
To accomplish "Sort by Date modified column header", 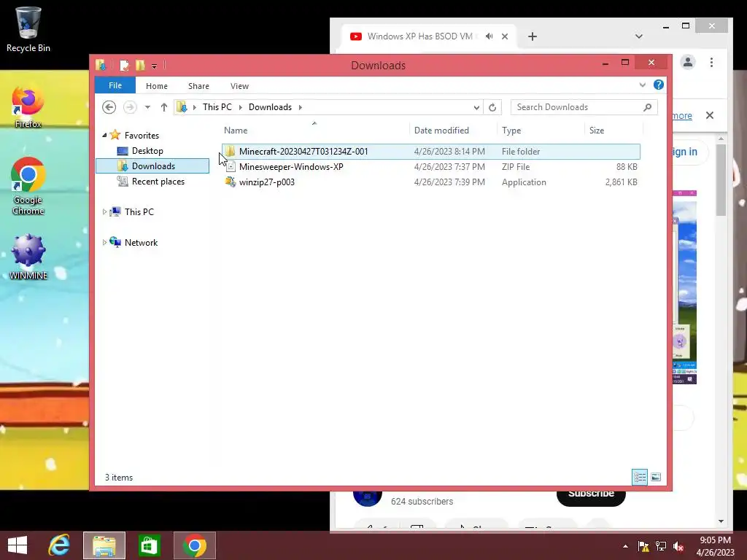I will pos(453,131).
